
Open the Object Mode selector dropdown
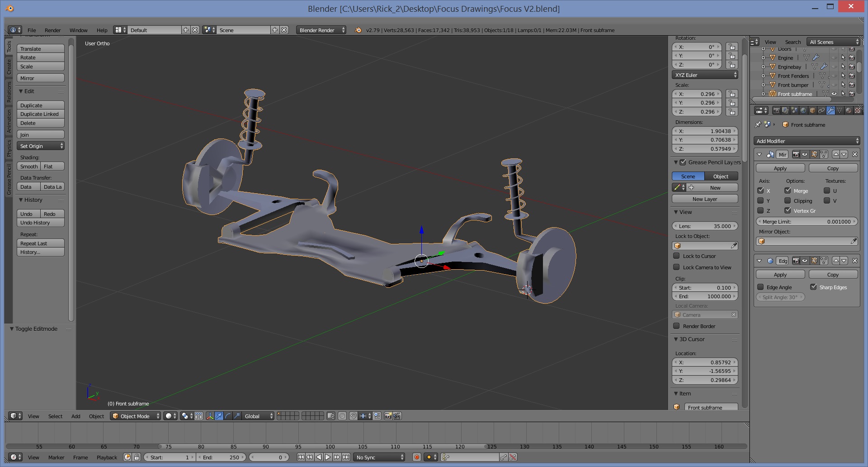136,416
